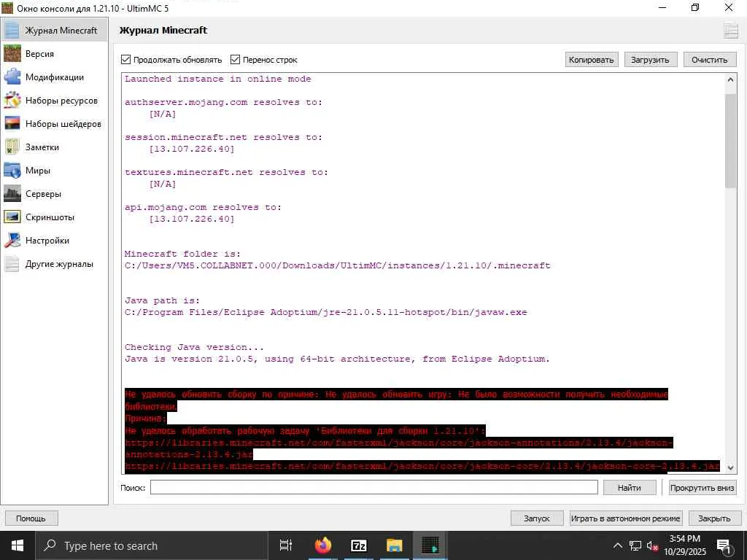Click the muted volume tray icon
747x560 pixels.
point(652,546)
